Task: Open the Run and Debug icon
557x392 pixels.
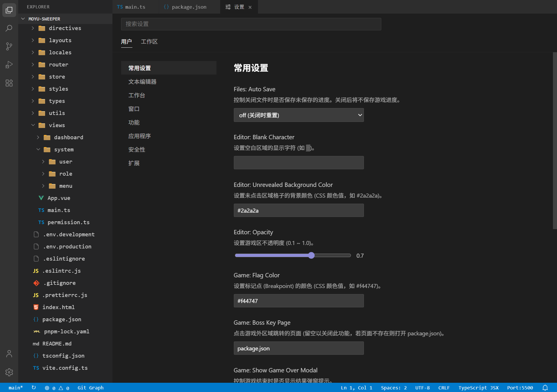Action: tap(9, 65)
